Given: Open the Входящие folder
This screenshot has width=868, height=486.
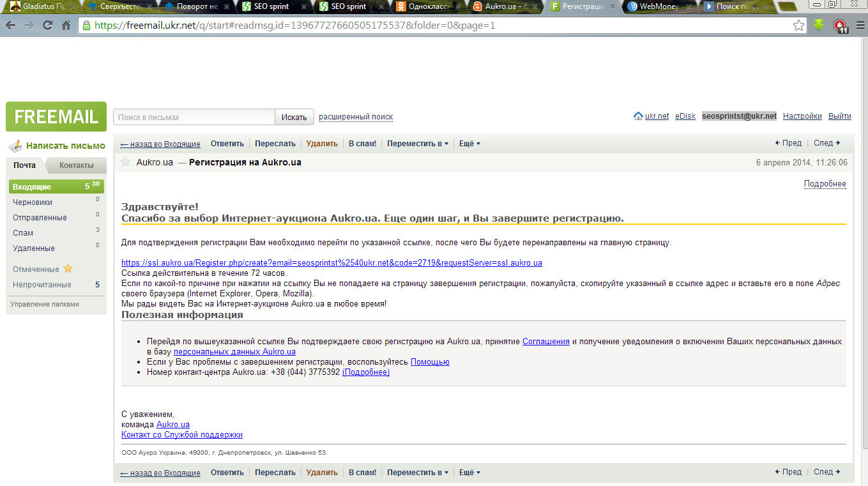Looking at the screenshot, I should (x=56, y=186).
